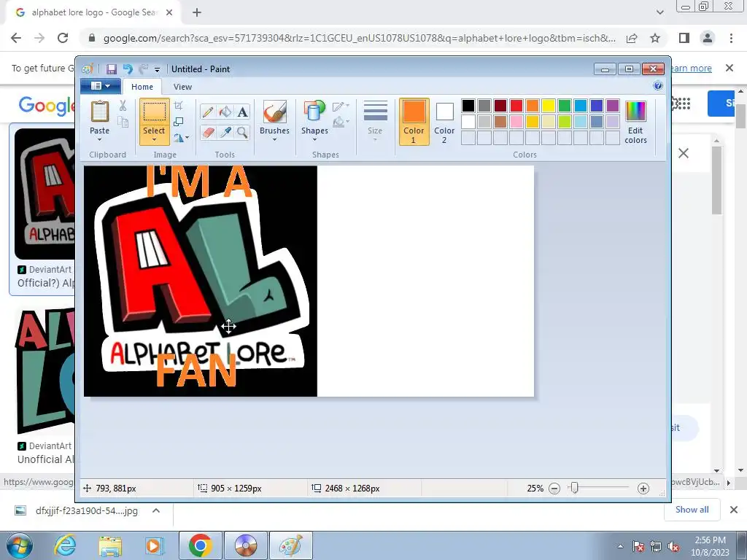Bookmark this page with the star icon
747x560 pixels.
[655, 38]
